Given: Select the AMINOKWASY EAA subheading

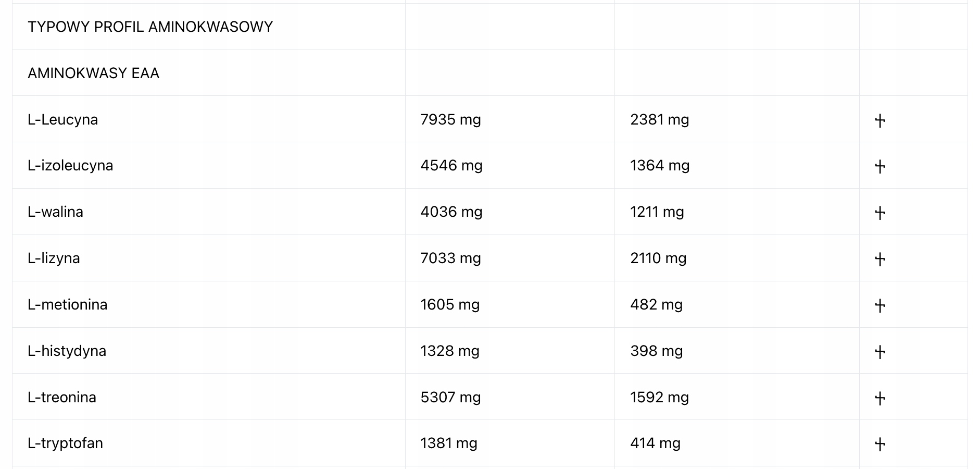Looking at the screenshot, I should 93,73.
